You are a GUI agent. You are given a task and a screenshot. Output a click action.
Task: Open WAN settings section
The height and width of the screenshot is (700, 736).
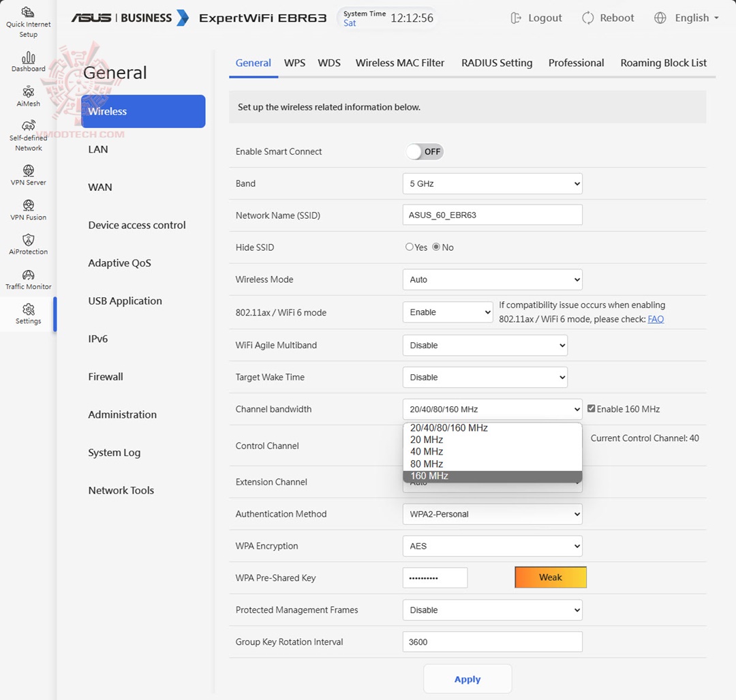tap(100, 187)
